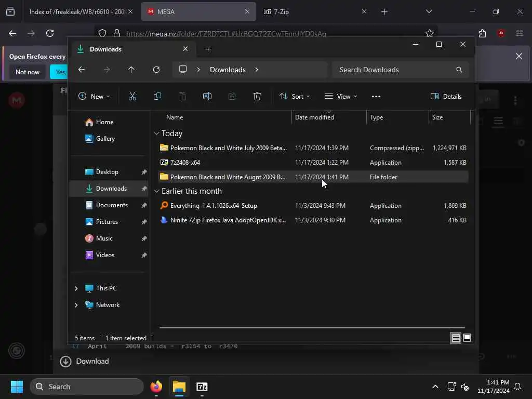Click the Windows taskbar Search box
The height and width of the screenshot is (399, 532).
(87, 387)
